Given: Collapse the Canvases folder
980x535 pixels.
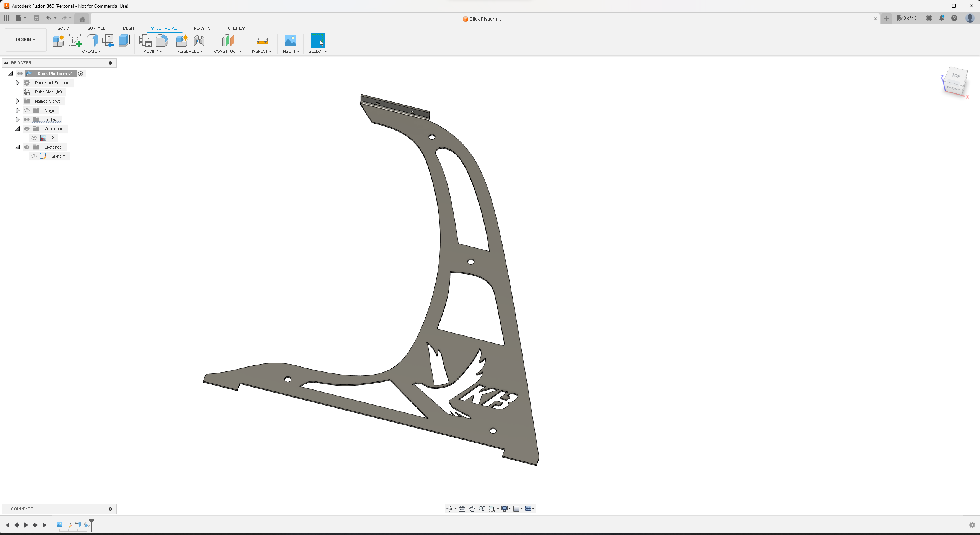Looking at the screenshot, I should [17, 129].
